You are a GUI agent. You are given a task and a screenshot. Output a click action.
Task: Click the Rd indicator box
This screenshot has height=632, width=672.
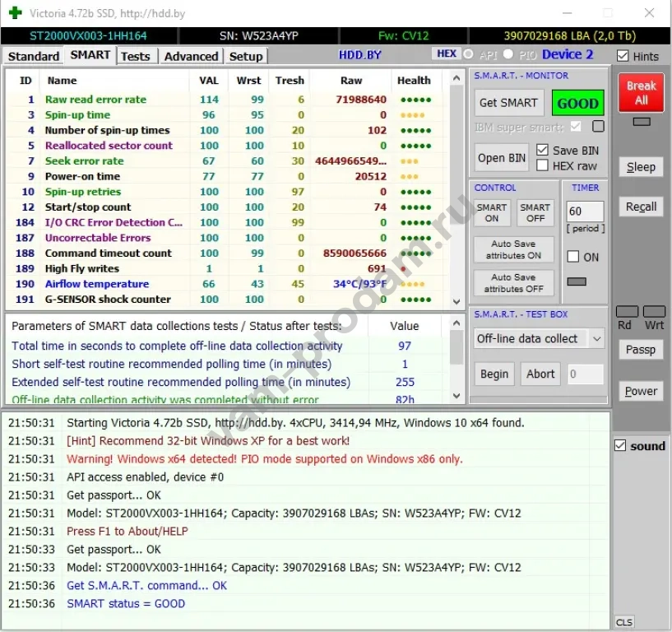pyautogui.click(x=627, y=311)
